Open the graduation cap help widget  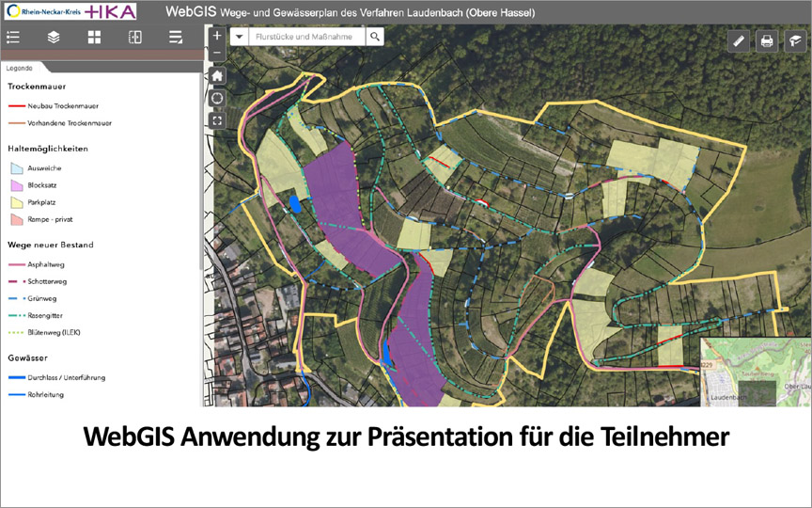tap(795, 41)
